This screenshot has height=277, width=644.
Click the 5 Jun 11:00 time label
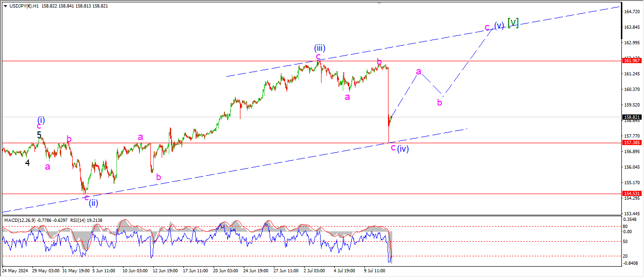tap(104, 271)
